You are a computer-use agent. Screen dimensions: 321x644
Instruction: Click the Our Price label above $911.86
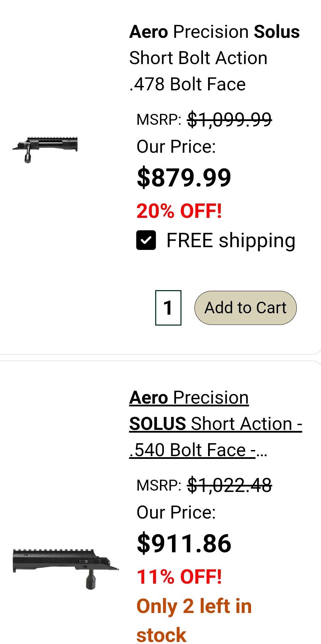pyautogui.click(x=176, y=512)
